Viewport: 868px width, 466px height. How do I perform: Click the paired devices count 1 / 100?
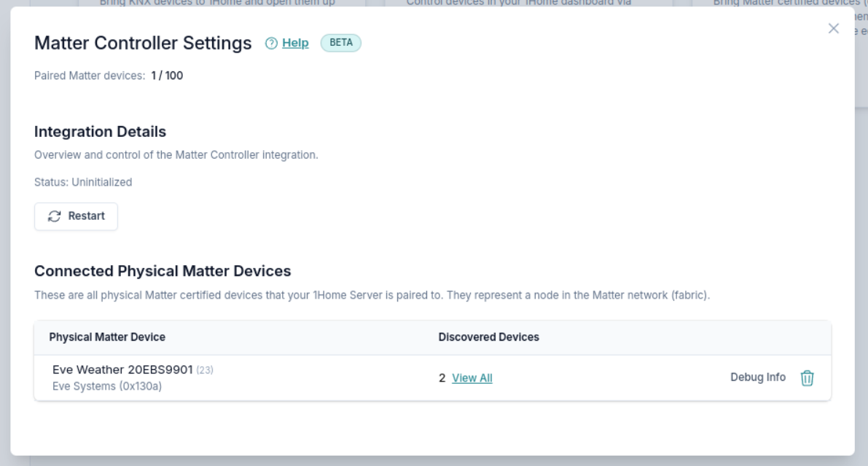pos(167,76)
